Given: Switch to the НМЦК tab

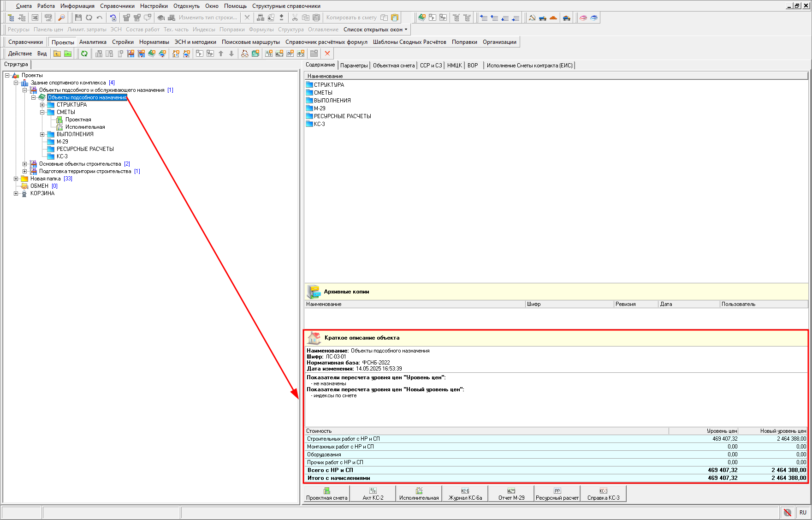Looking at the screenshot, I should click(x=454, y=66).
